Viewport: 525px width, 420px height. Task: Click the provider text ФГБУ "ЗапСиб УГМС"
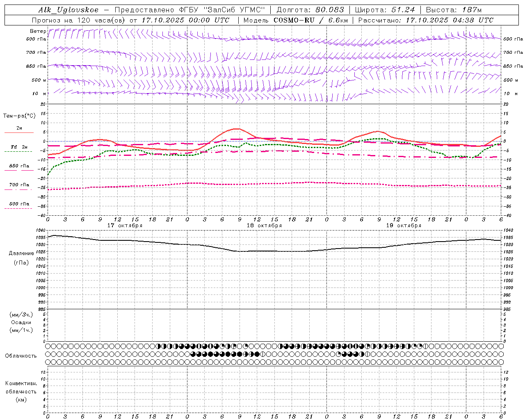(223, 10)
